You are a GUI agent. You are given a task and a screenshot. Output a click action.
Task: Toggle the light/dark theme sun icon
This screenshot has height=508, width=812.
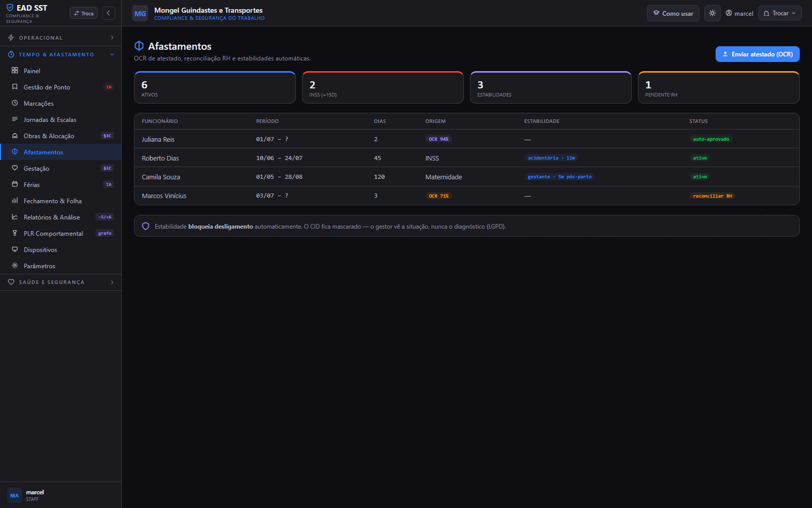pos(713,13)
